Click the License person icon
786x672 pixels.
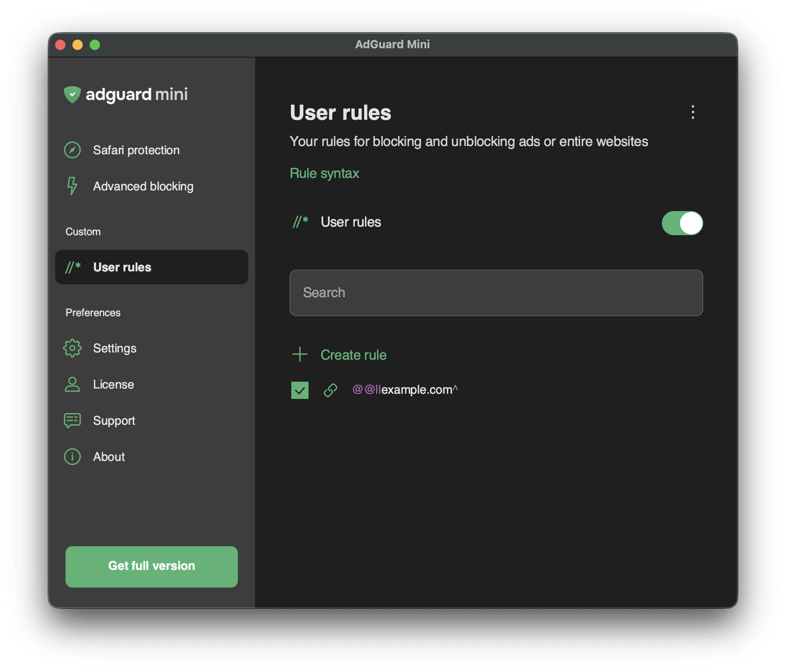[x=72, y=384]
